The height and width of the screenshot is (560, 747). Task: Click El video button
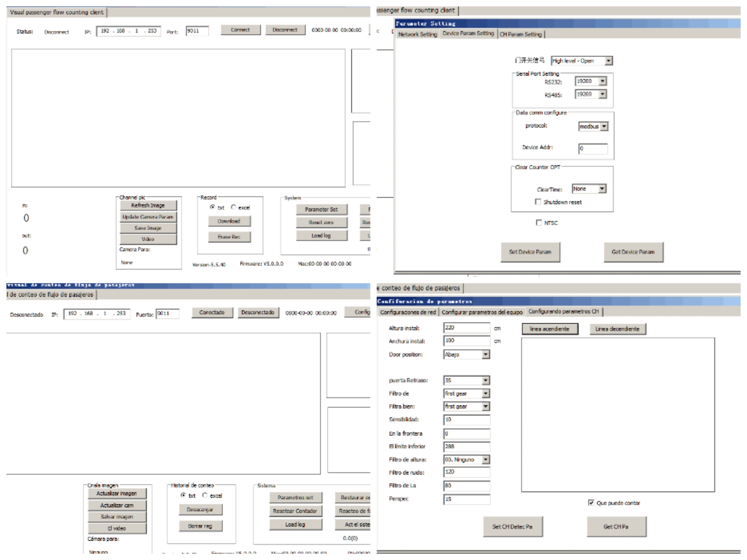point(117,528)
